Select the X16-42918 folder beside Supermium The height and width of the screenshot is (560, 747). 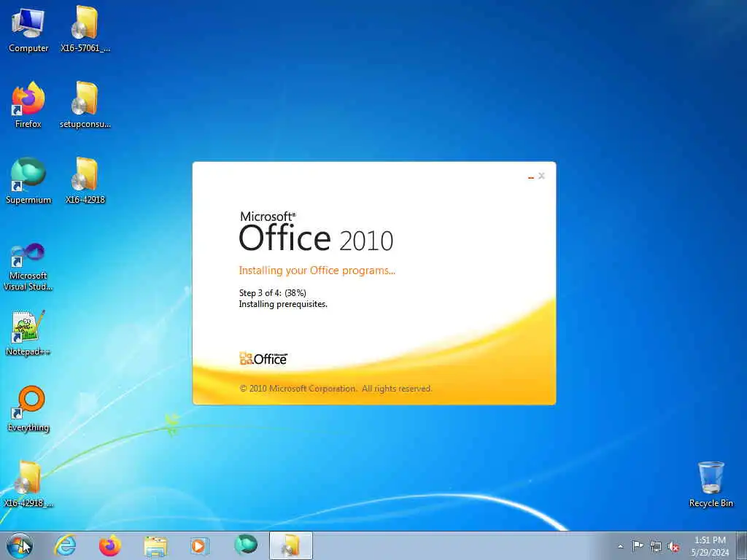coord(85,181)
